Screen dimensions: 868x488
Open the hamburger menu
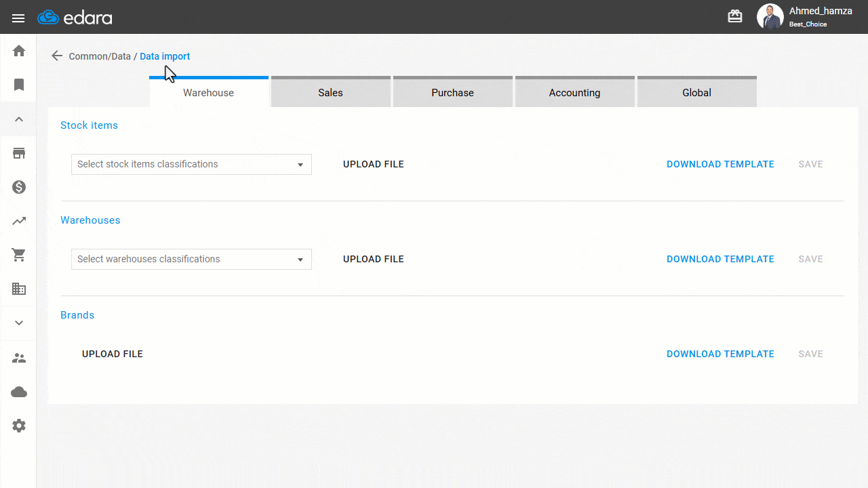(x=18, y=18)
